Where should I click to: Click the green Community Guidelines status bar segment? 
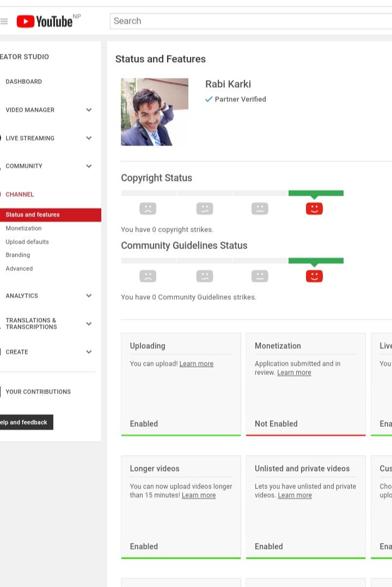point(316,261)
